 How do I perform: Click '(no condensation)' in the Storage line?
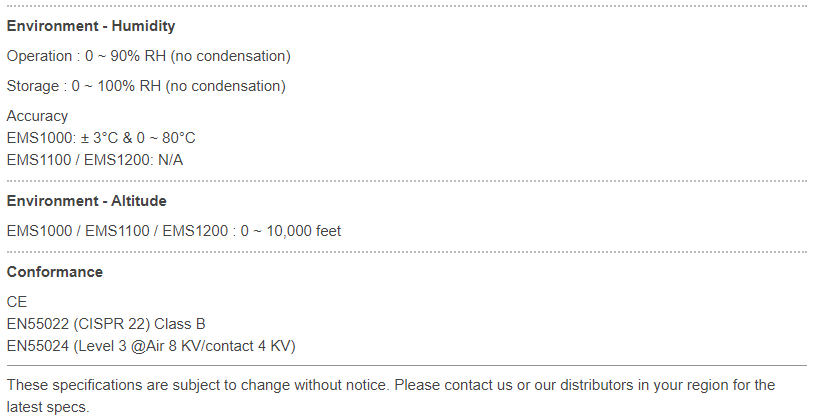226,86
